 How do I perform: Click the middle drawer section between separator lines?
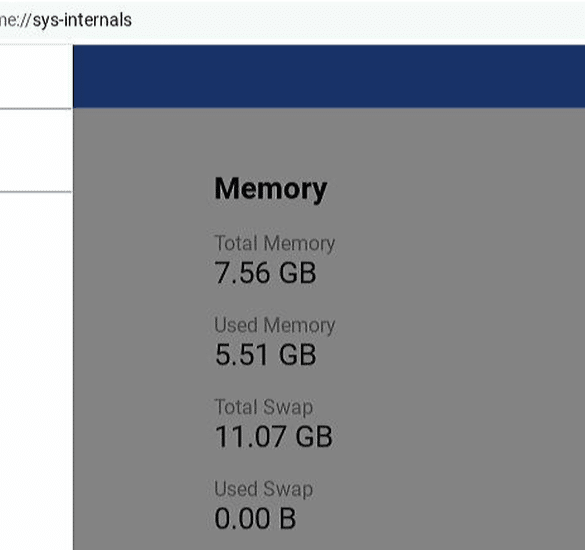36,150
